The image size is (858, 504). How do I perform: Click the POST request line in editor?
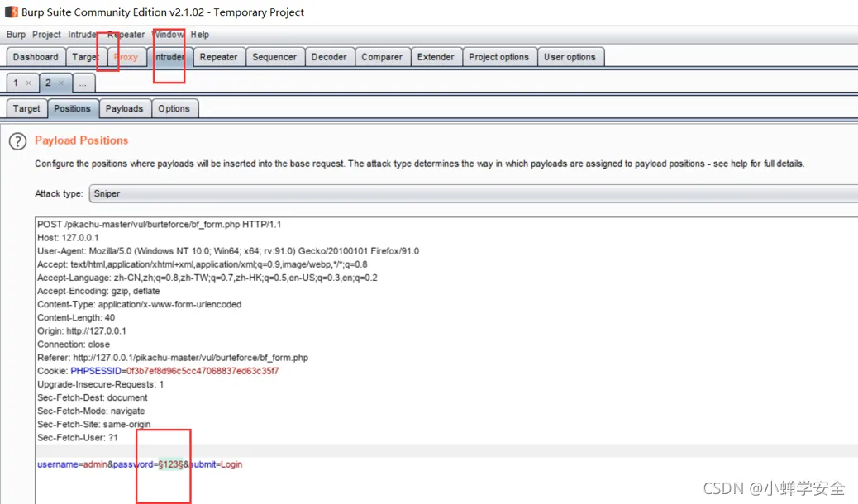click(x=160, y=225)
